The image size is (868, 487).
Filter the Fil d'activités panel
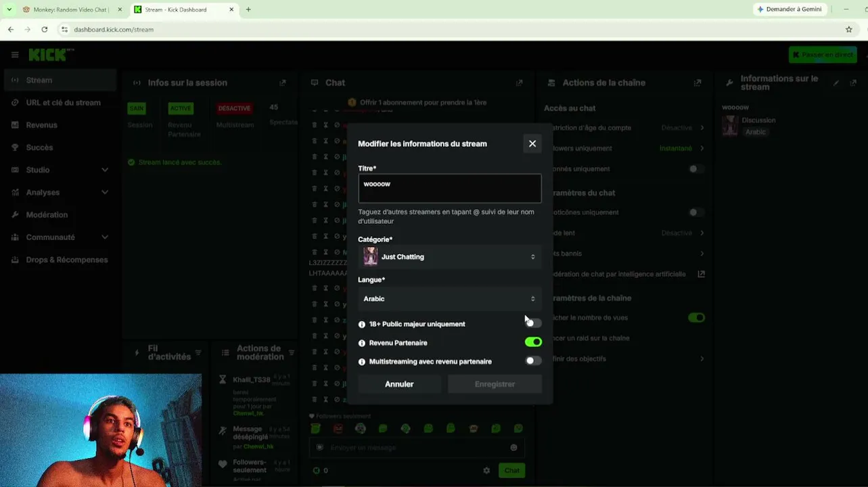pos(198,352)
